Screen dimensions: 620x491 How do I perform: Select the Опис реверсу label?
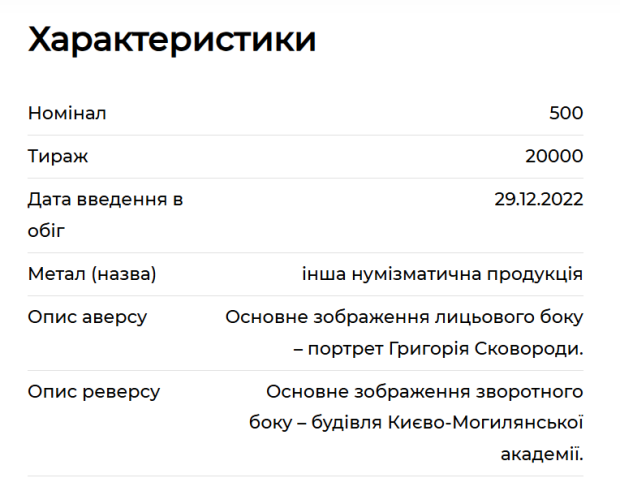click(x=94, y=392)
